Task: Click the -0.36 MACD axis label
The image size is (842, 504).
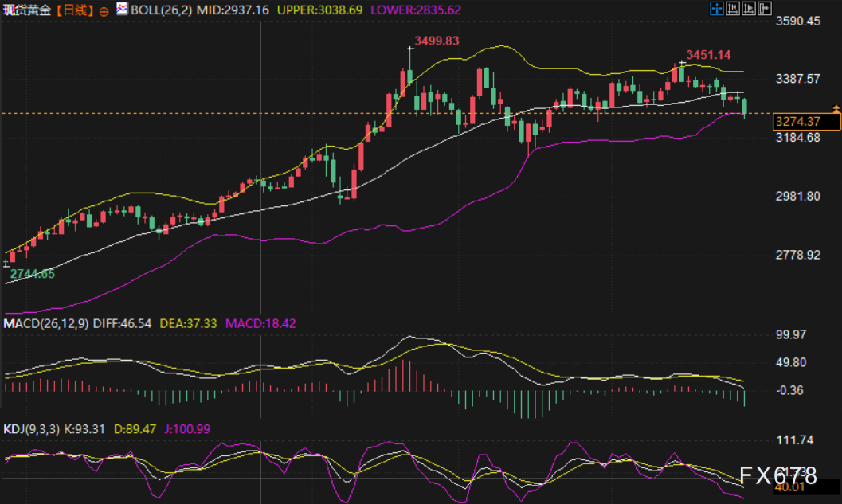Action: 789,391
